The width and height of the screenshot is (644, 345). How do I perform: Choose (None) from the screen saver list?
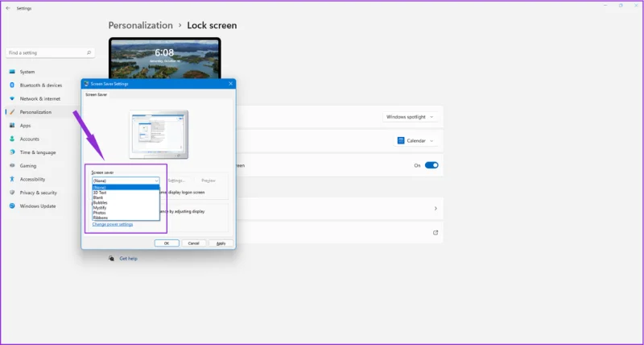click(126, 188)
